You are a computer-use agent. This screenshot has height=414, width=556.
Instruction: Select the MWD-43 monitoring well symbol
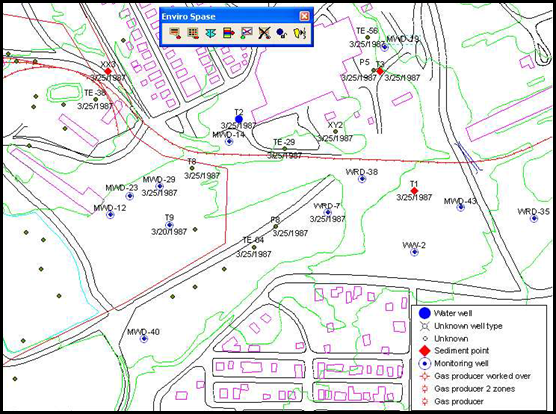pyautogui.click(x=461, y=207)
